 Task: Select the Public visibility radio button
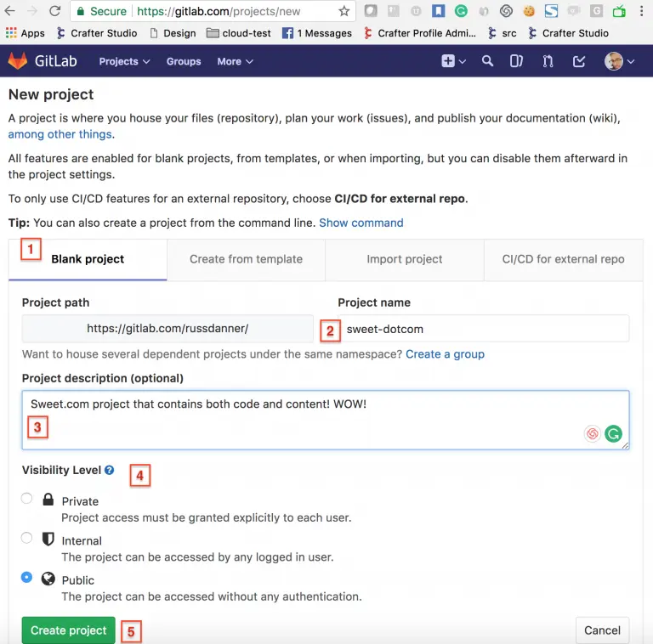27,577
